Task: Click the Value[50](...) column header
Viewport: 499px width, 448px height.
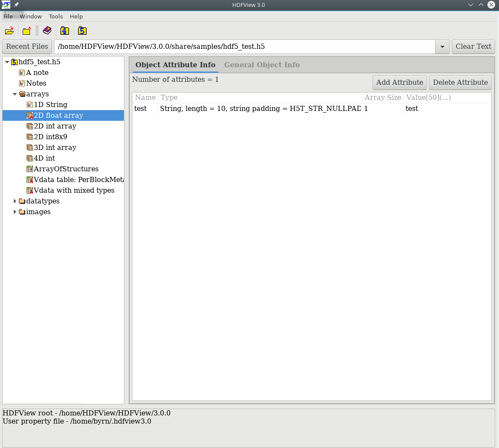Action: pyautogui.click(x=448, y=98)
